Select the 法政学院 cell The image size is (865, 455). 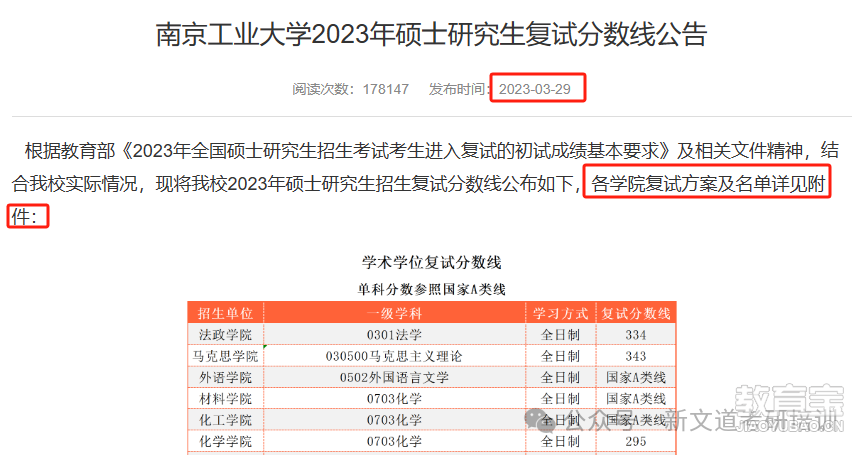(225, 335)
